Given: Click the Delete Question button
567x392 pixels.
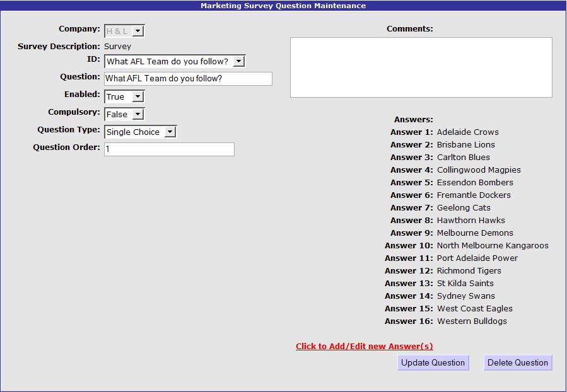Looking at the screenshot, I should [x=518, y=363].
